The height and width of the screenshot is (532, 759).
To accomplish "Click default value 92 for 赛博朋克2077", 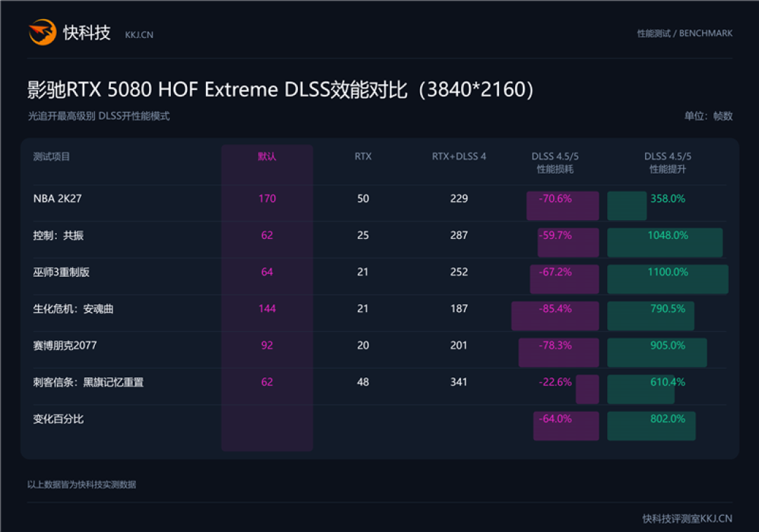I will pos(267,346).
